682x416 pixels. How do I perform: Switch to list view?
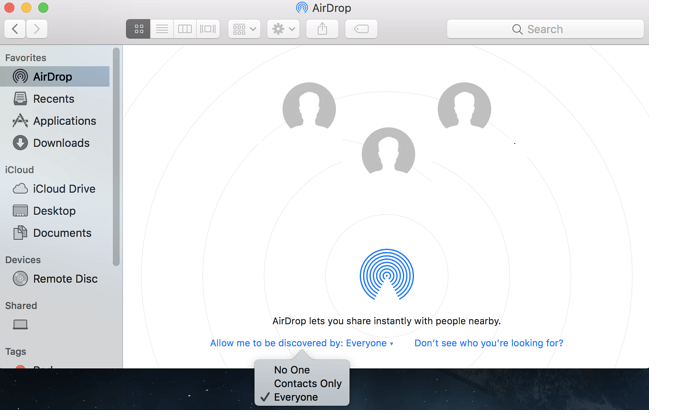(x=162, y=29)
